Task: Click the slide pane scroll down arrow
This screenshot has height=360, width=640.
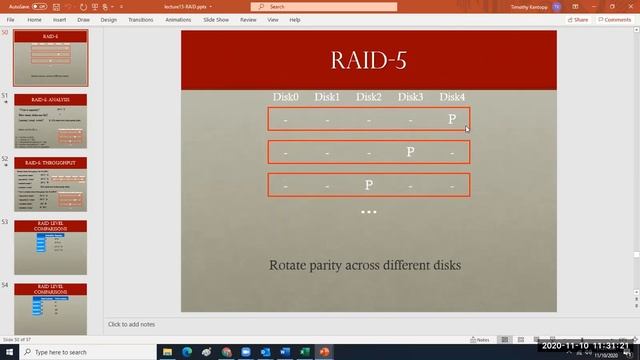Action: (x=636, y=292)
